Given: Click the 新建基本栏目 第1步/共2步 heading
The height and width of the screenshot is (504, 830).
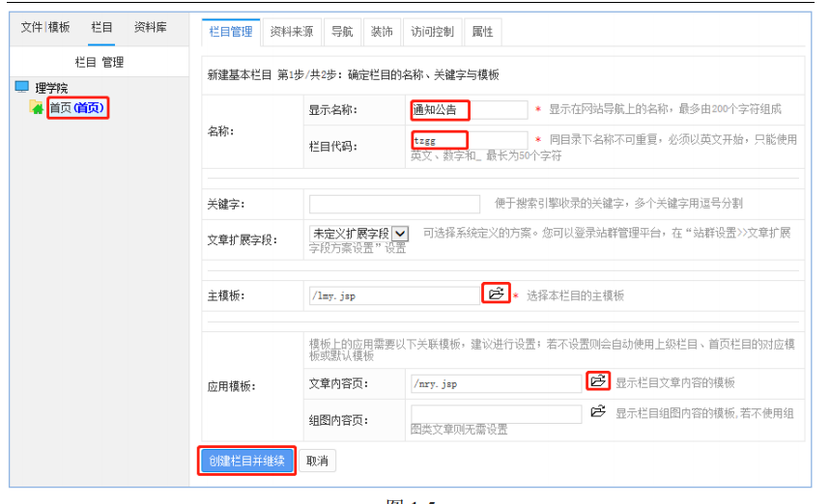Looking at the screenshot, I should [x=353, y=75].
